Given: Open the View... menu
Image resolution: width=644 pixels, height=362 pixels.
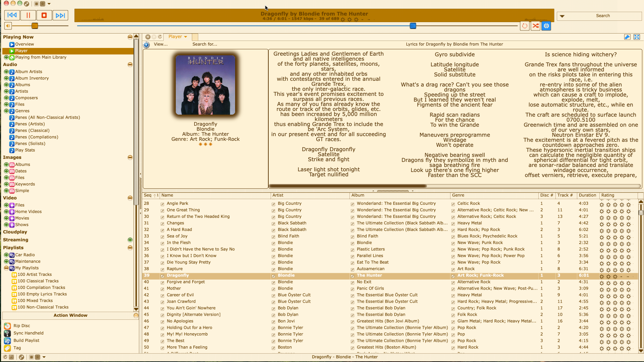Looking at the screenshot, I should tap(161, 44).
